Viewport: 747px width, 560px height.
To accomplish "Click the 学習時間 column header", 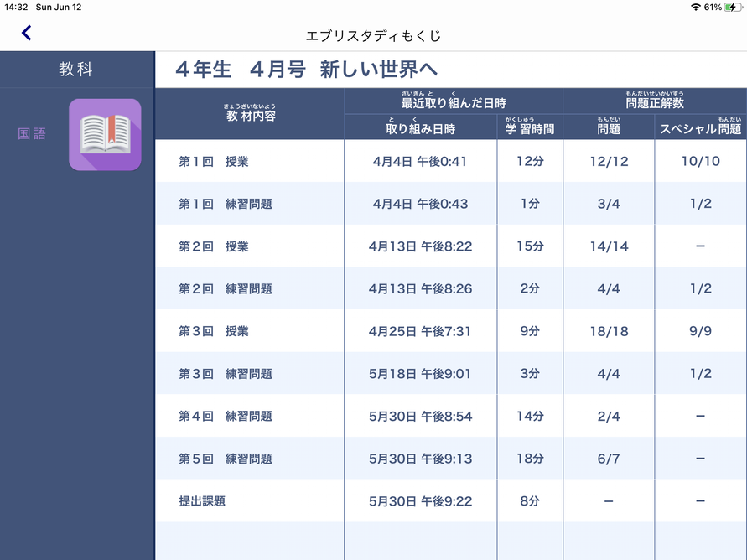I will [x=530, y=129].
